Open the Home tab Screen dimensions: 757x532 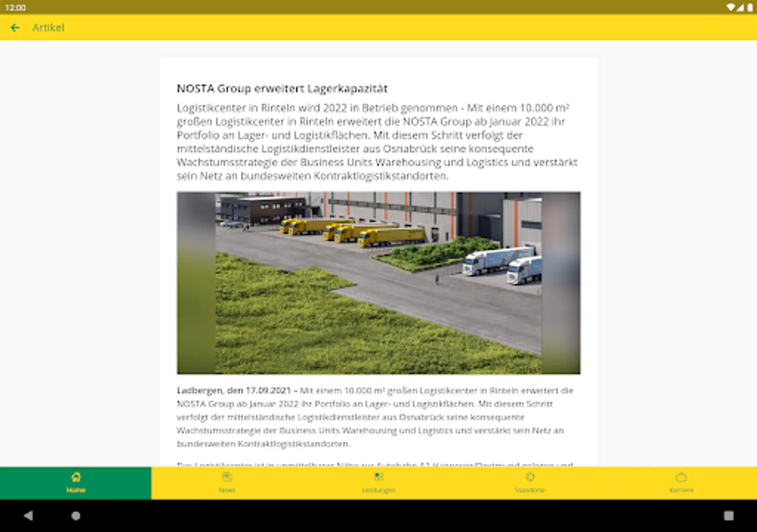[x=76, y=483]
